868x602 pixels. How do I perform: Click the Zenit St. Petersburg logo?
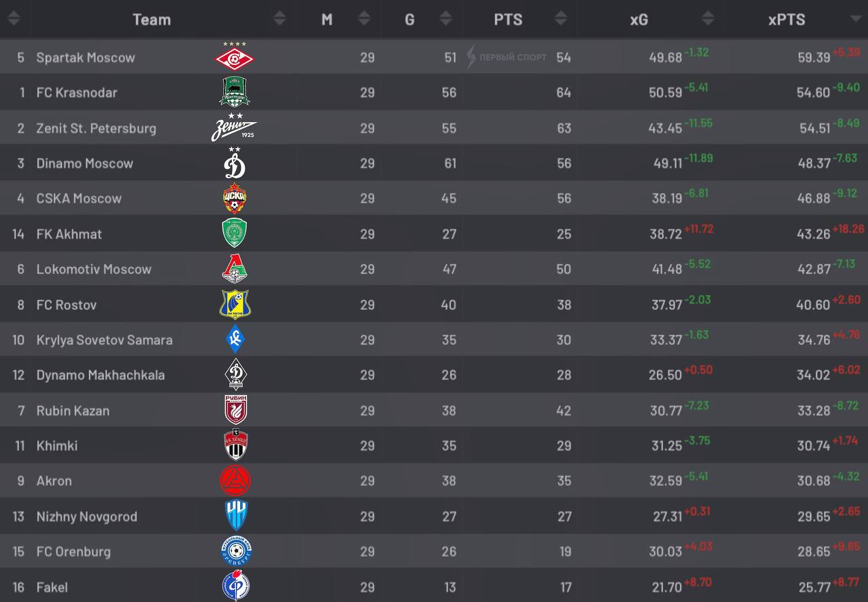point(234,127)
